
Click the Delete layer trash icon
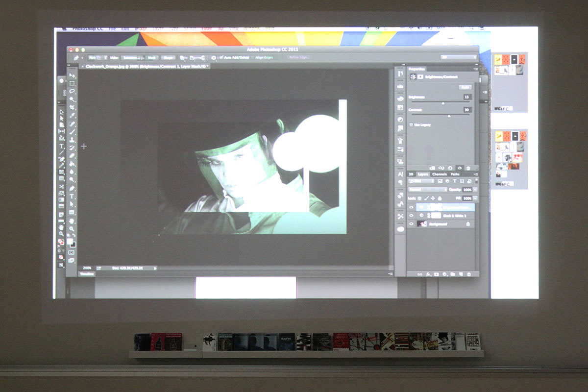coord(469,274)
